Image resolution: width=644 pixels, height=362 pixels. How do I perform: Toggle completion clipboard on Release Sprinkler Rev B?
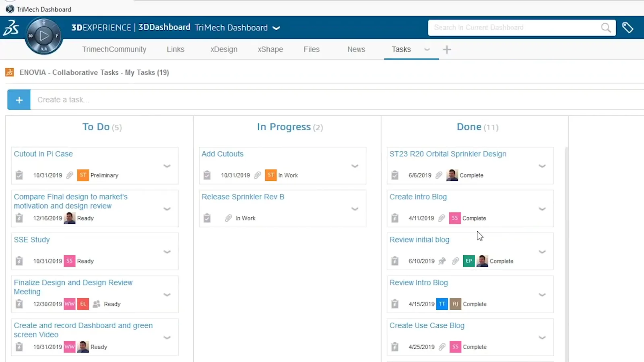point(207,218)
